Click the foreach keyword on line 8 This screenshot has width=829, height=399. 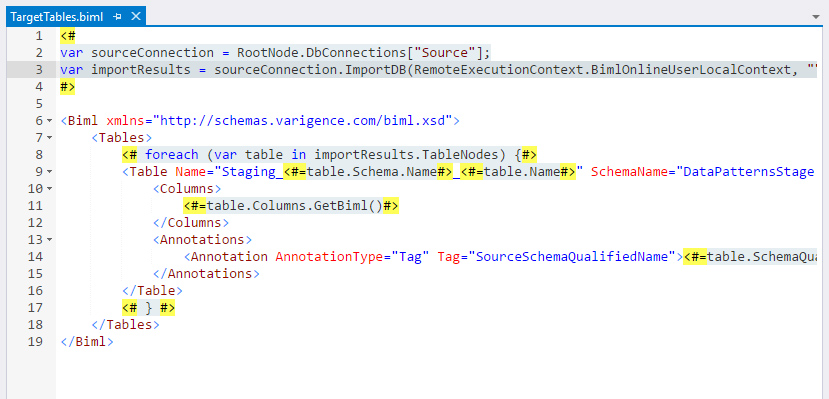[x=172, y=155]
